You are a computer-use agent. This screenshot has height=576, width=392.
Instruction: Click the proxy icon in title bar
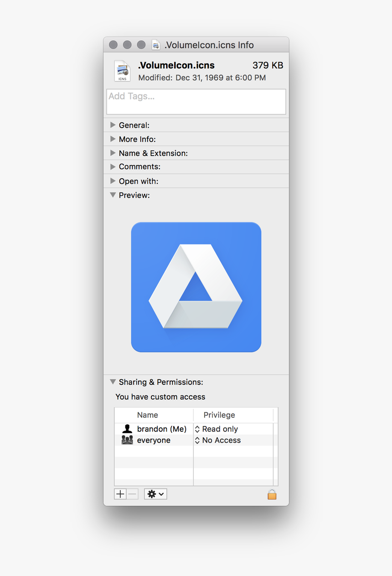pos(155,44)
